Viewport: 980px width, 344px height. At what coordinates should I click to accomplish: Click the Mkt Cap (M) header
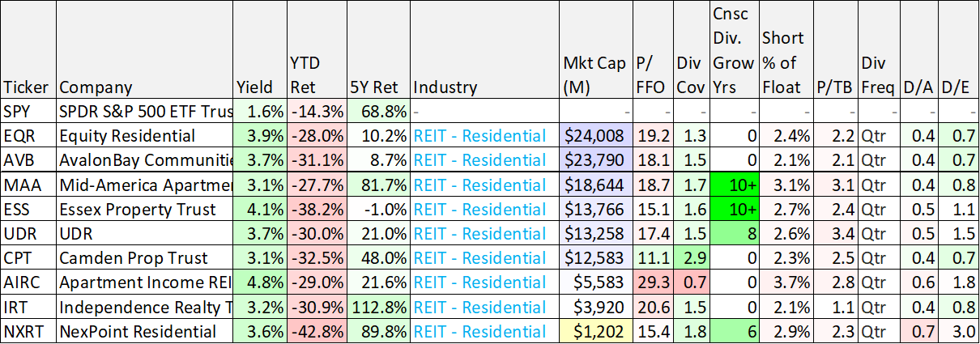tap(595, 50)
